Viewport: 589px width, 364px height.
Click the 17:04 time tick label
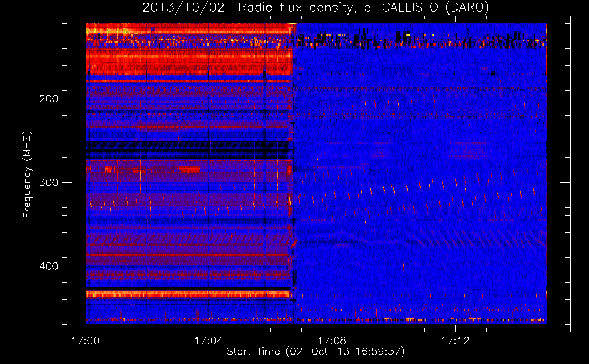tap(209, 341)
